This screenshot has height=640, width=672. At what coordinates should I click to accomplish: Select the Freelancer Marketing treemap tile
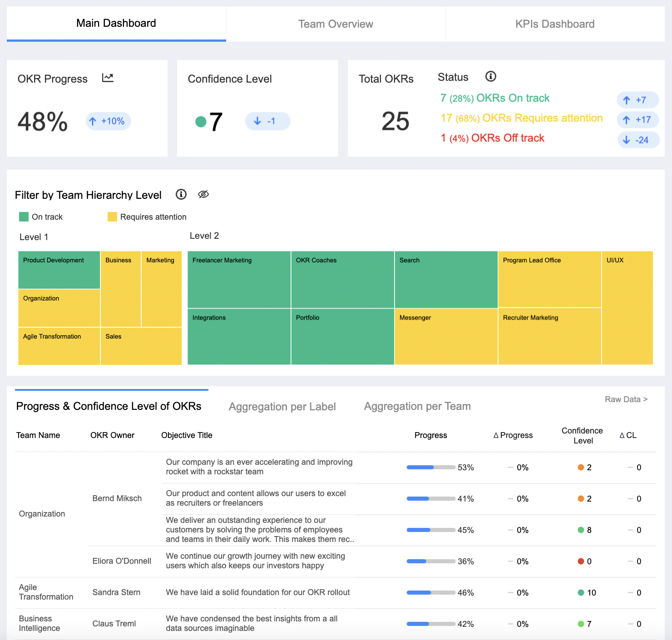pyautogui.click(x=239, y=280)
